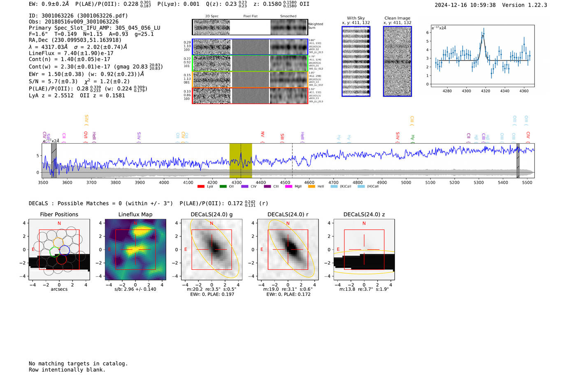
Task: Click the Primary Spec_Slot_IFU_AMP: 305_045_056_LU line
Action: (95, 28)
